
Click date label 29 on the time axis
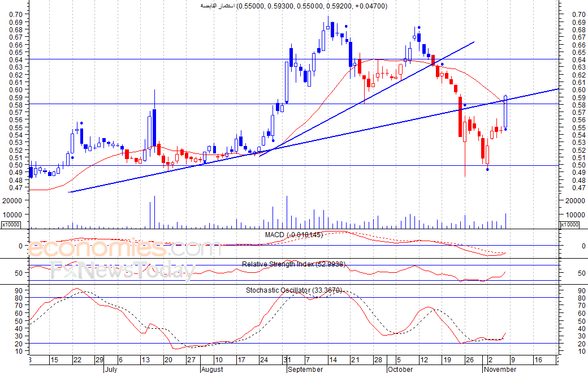[x=100, y=360]
